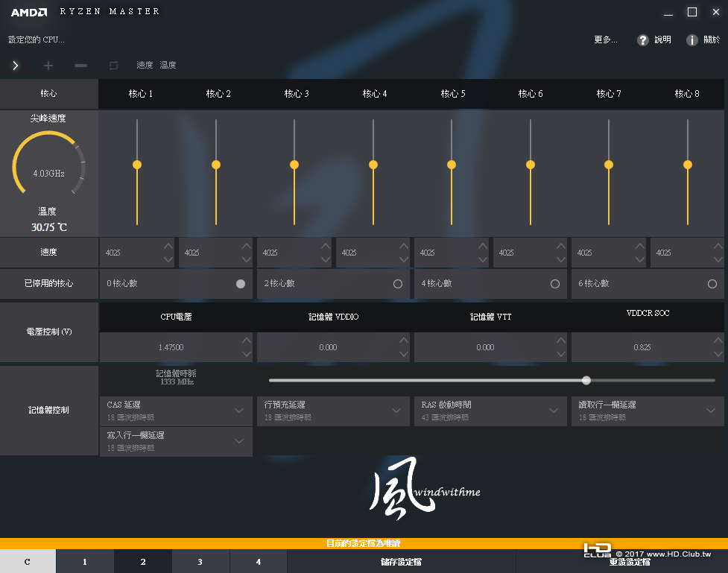
Task: Switch to profile tab 2
Action: click(143, 562)
